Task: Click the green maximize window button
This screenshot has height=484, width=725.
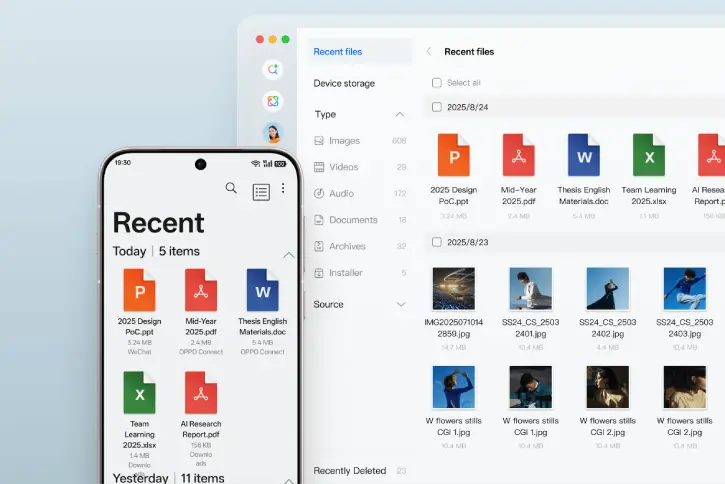Action: tap(286, 39)
